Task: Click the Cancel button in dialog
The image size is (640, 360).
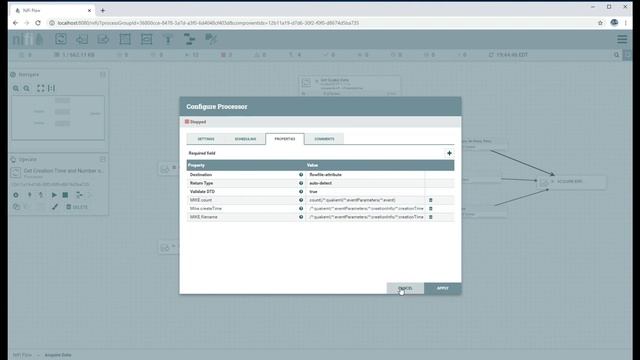Action: (405, 288)
